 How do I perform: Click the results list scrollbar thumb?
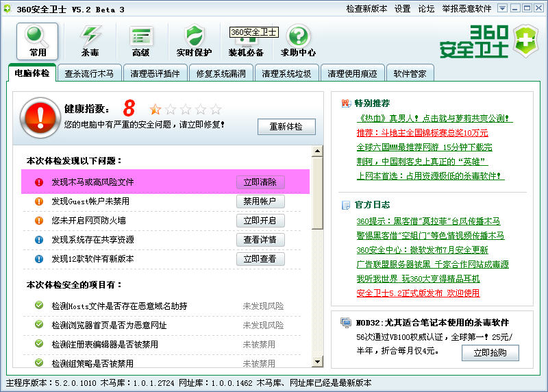317,193
